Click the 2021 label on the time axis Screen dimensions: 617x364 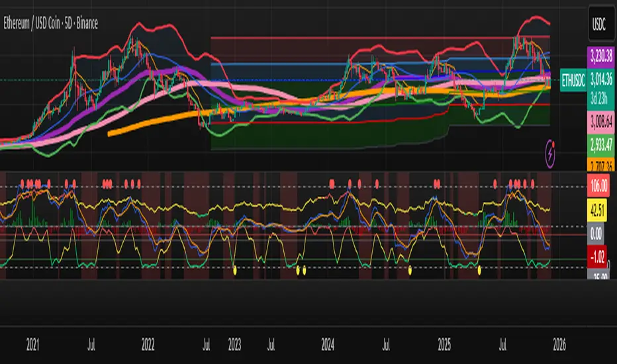(x=33, y=345)
